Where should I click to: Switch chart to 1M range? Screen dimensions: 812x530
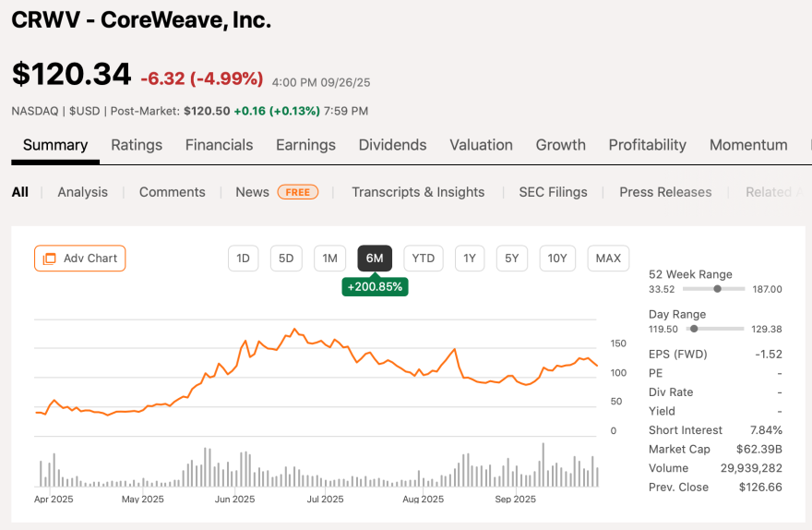[329, 259]
